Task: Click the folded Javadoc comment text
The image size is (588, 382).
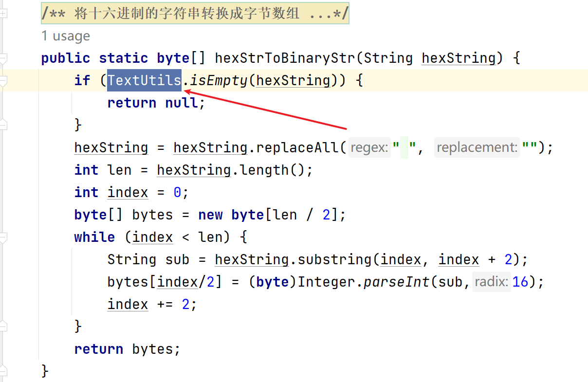Action: (195, 14)
